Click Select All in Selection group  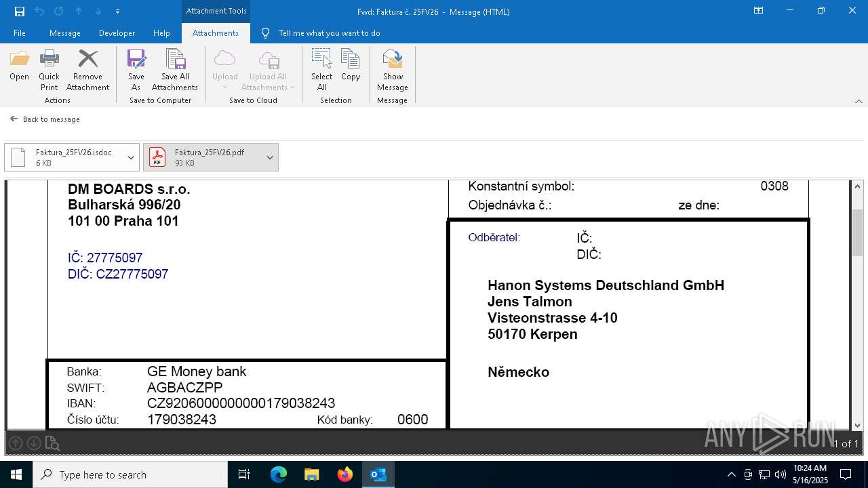(x=322, y=70)
